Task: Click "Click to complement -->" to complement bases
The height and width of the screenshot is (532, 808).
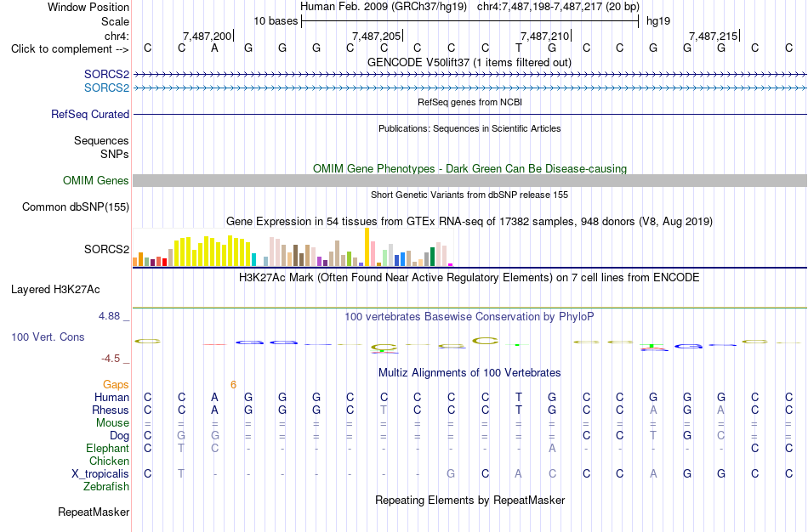Action: pos(70,49)
